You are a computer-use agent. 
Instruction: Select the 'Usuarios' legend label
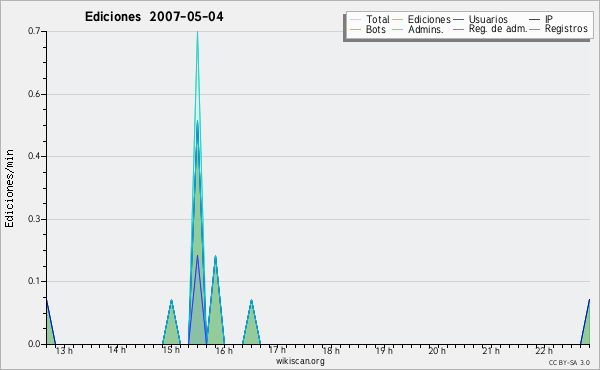pyautogui.click(x=488, y=19)
